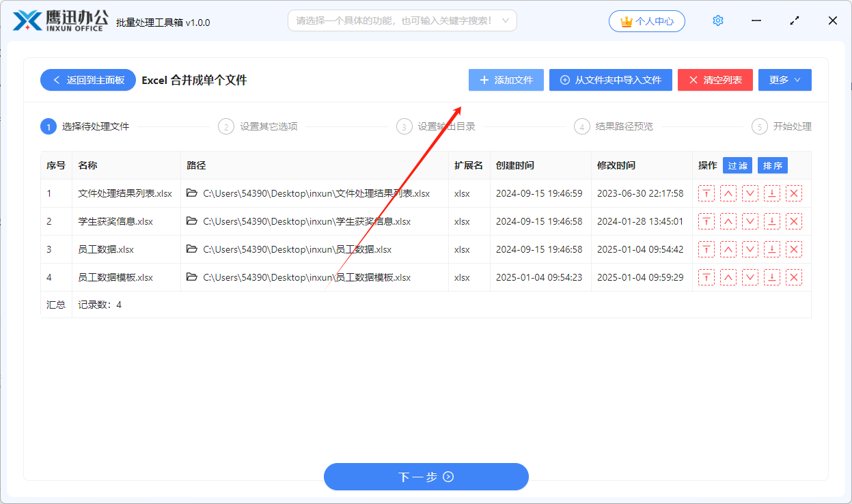Move 学生获奖信息.xlsx to top of list
Screen dimensions: 852x504
click(x=706, y=221)
